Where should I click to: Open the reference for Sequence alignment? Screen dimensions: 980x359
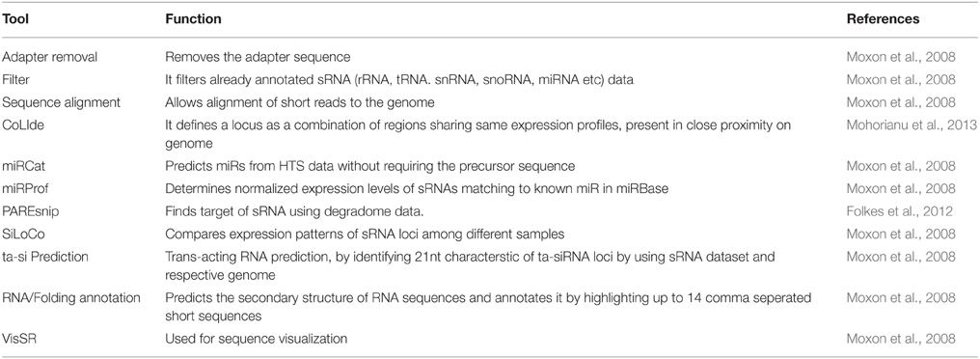click(x=901, y=102)
